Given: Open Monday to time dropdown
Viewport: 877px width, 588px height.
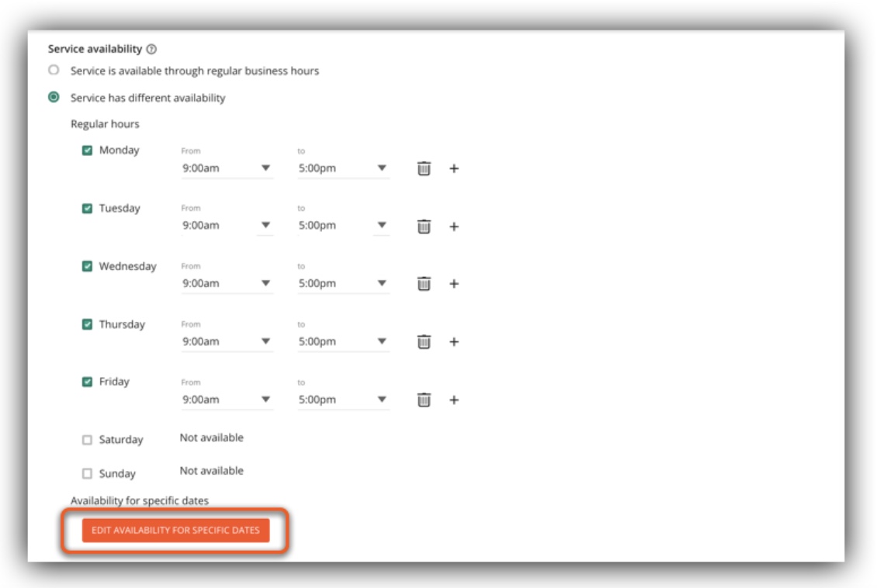Looking at the screenshot, I should pos(343,168).
